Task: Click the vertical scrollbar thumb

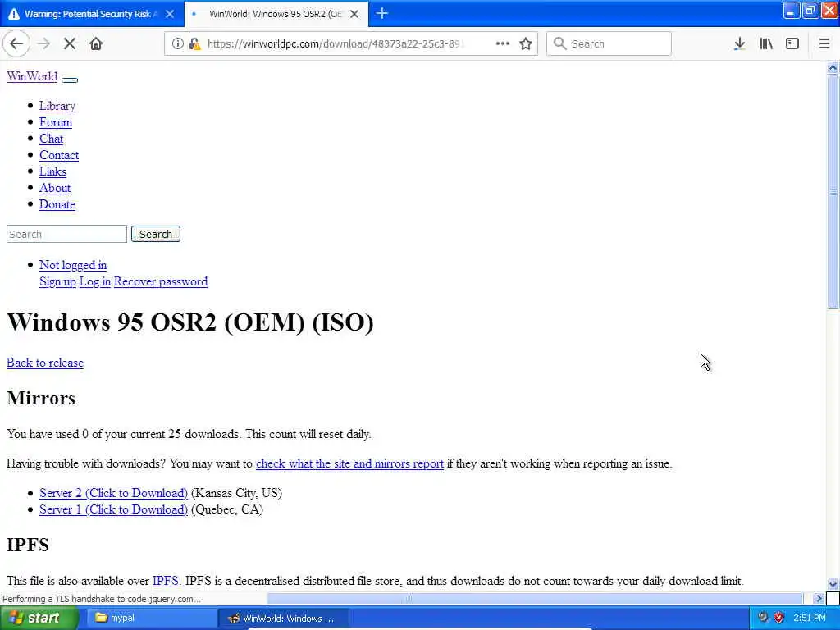Action: point(833,192)
